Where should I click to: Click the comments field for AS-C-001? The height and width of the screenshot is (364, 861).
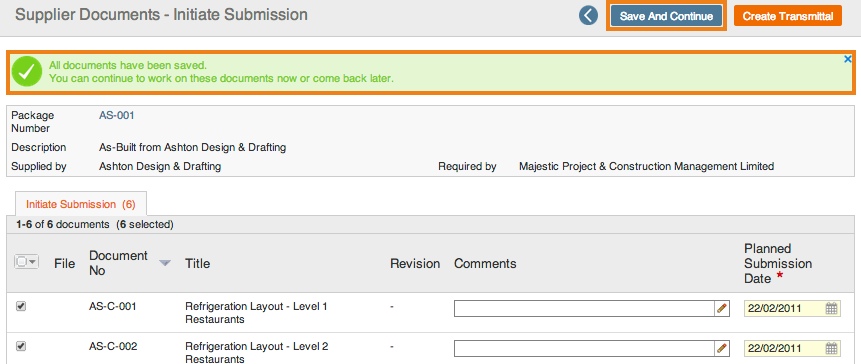point(585,309)
